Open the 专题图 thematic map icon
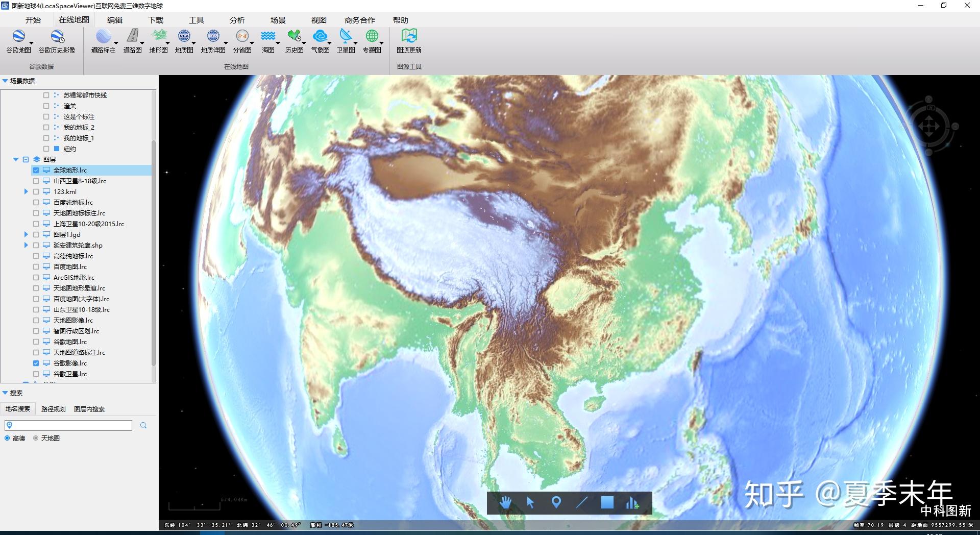 point(372,41)
